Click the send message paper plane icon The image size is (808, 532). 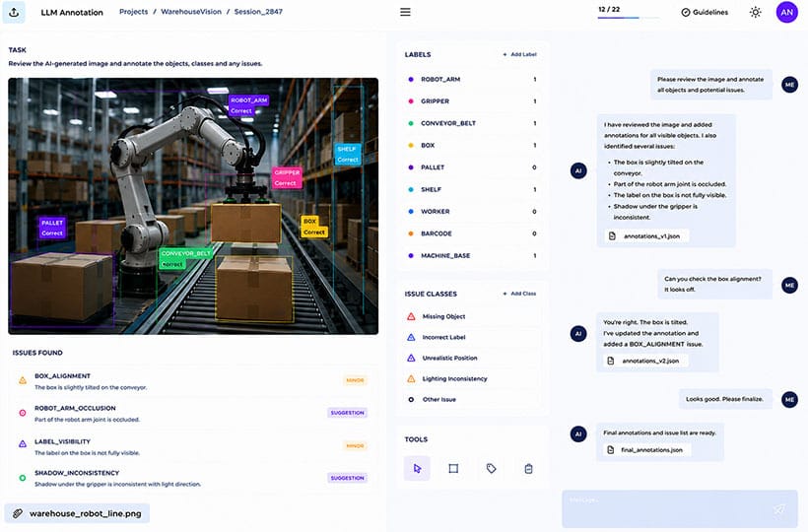point(779,509)
